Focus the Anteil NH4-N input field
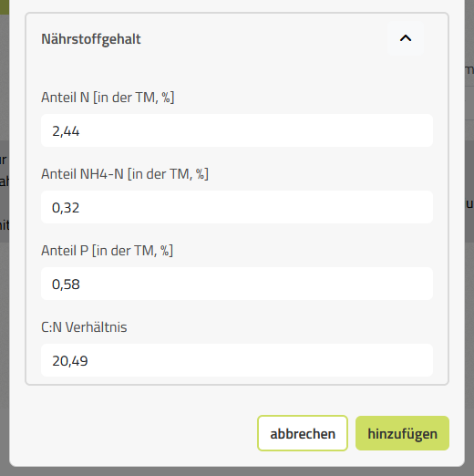Screen dimensions: 474x476 click(x=237, y=207)
